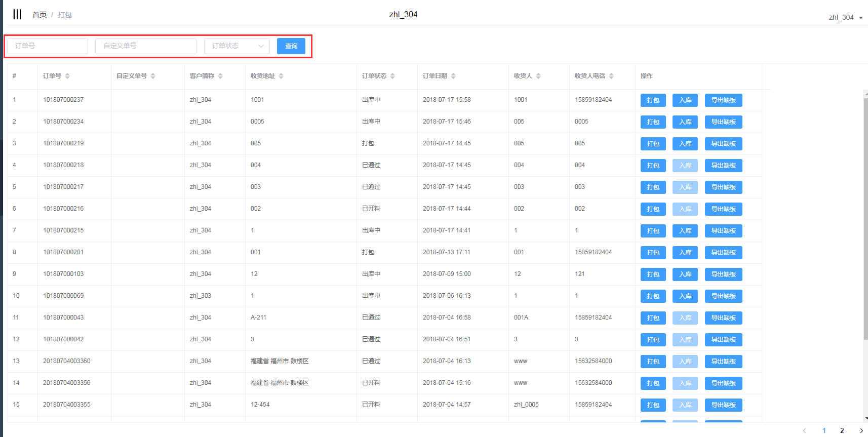Sort table by 自定义单号 column
Image resolution: width=868 pixels, height=437 pixels.
[x=153, y=76]
